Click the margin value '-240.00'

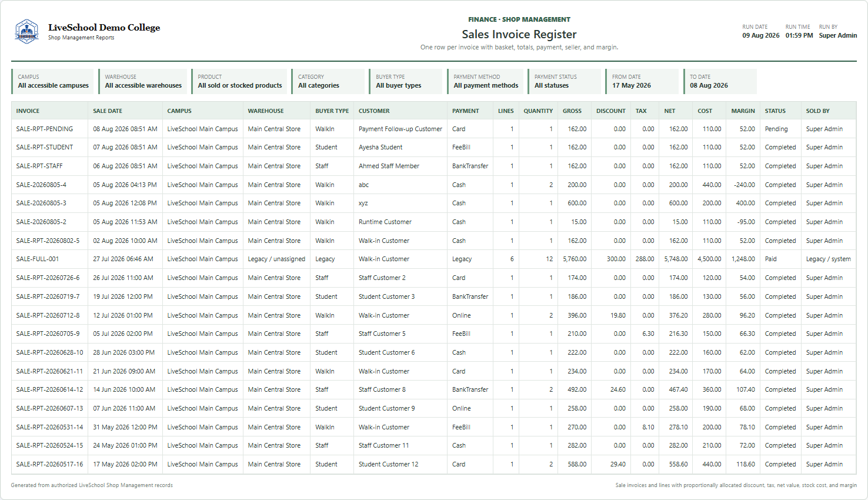(745, 185)
